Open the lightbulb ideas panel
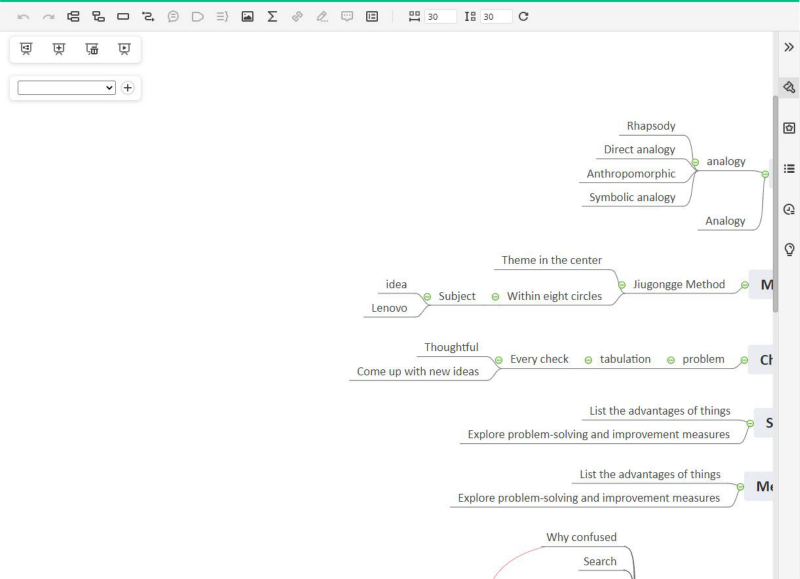800x579 pixels. (x=789, y=249)
